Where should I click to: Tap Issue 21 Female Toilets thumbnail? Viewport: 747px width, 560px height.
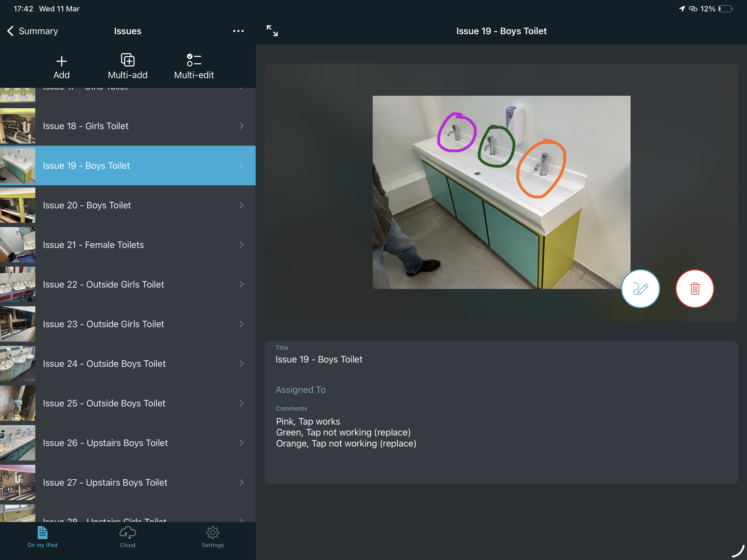tap(18, 245)
